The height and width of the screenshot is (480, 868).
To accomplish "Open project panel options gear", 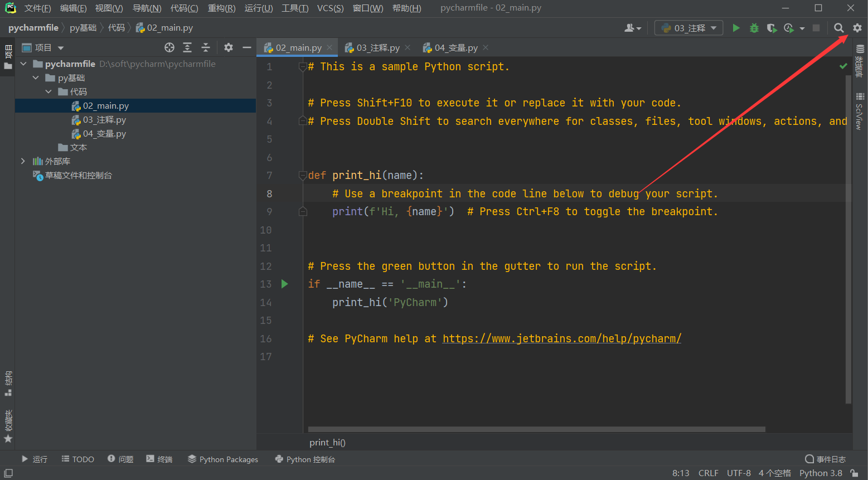I will click(x=229, y=47).
